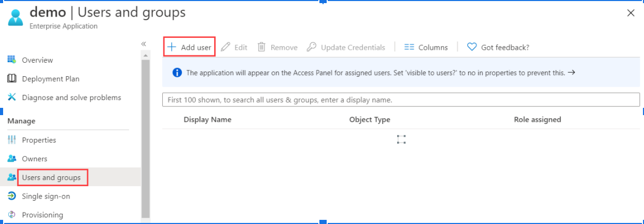This screenshot has height=224, width=644.
Task: Click the Got feedback heart icon
Action: 471,47
